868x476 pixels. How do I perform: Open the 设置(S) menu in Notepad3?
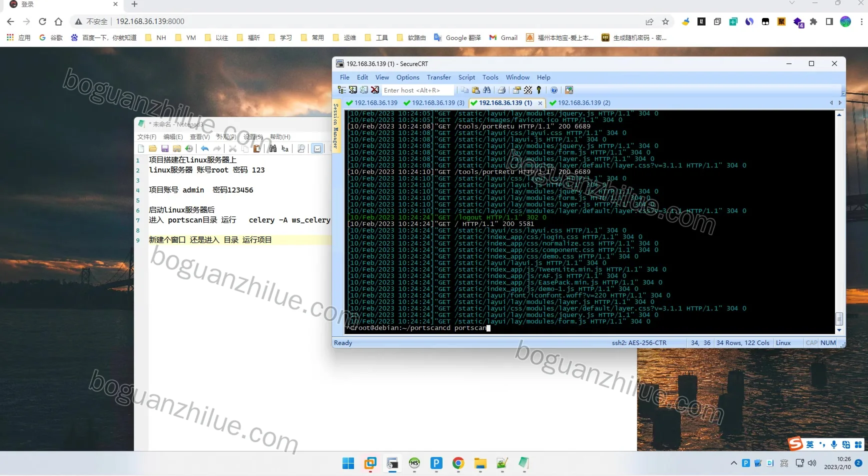(253, 137)
